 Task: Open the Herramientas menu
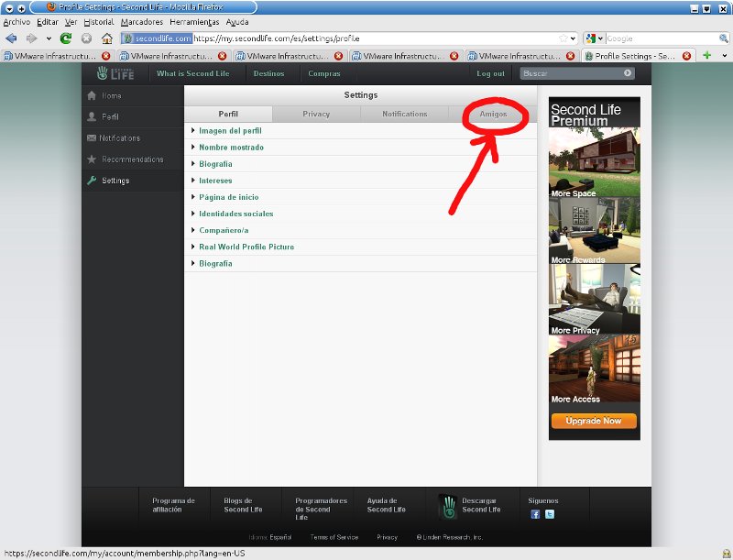194,22
